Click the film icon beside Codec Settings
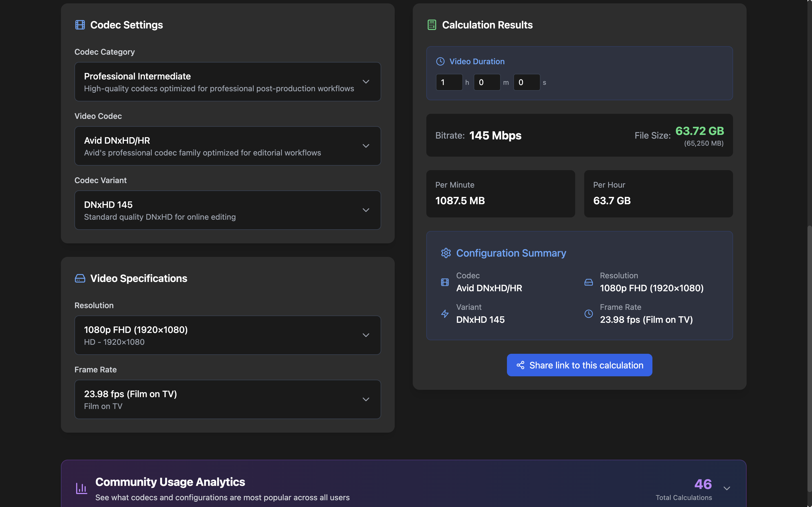This screenshot has width=812, height=507. coord(80,25)
